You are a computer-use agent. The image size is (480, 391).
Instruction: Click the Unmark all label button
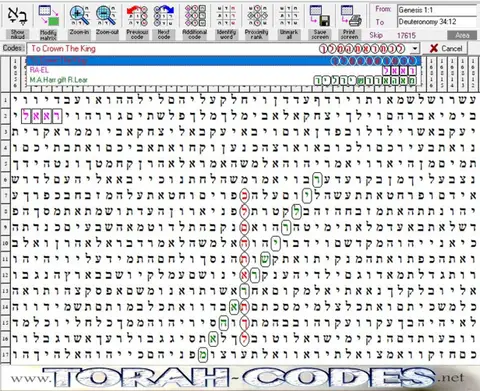[x=289, y=34]
